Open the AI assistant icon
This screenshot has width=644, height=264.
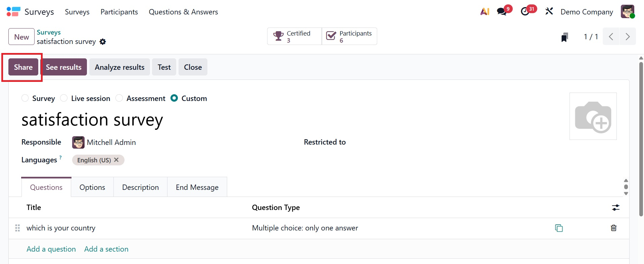click(x=485, y=12)
